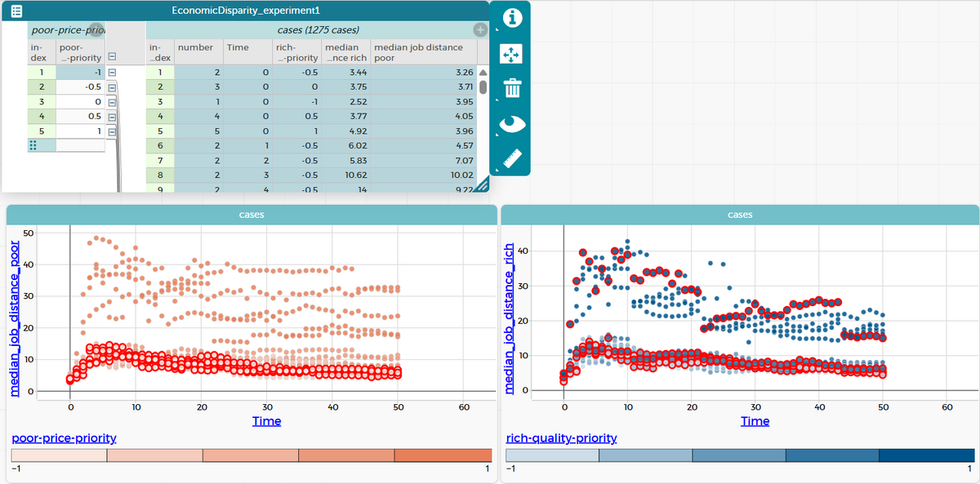Add new attribute to cases collection
Viewport: 980px width, 484px height.
[x=480, y=30]
